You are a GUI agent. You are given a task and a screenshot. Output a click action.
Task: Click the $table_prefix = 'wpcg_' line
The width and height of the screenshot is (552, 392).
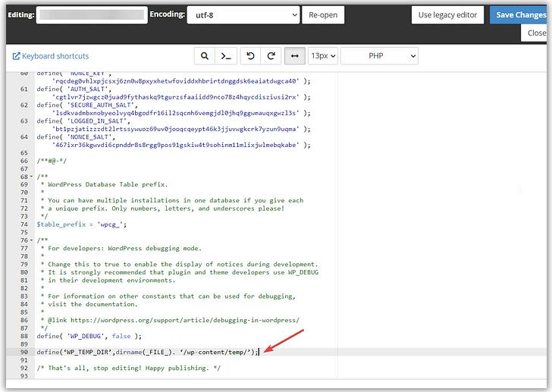pyautogui.click(x=82, y=224)
